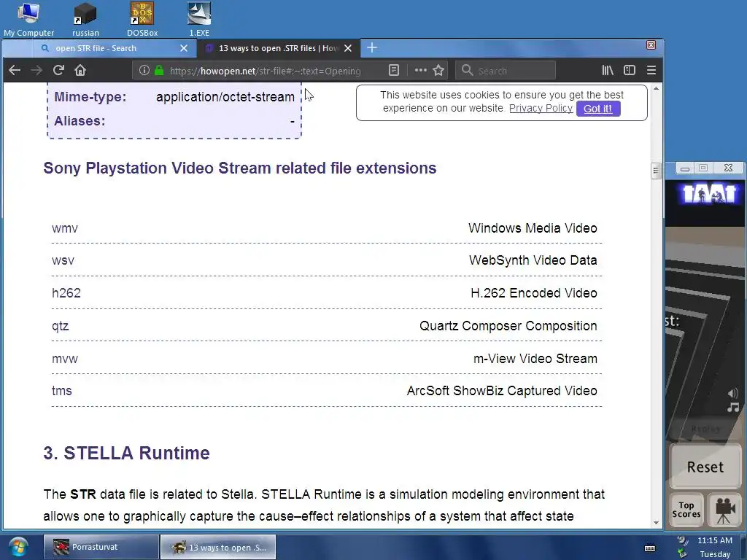Open the h262 extension link
The height and width of the screenshot is (560, 747).
click(66, 293)
